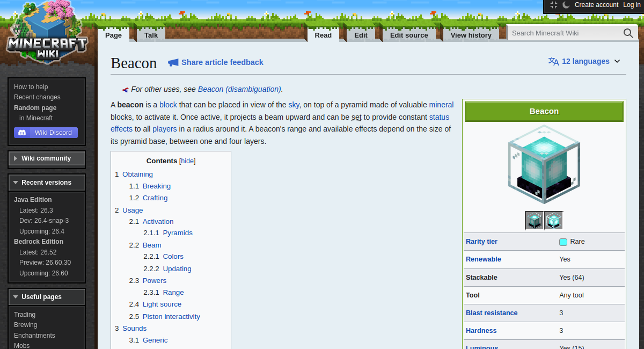Expand the Wiki community section
The height and width of the screenshot is (349, 644).
tap(47, 158)
